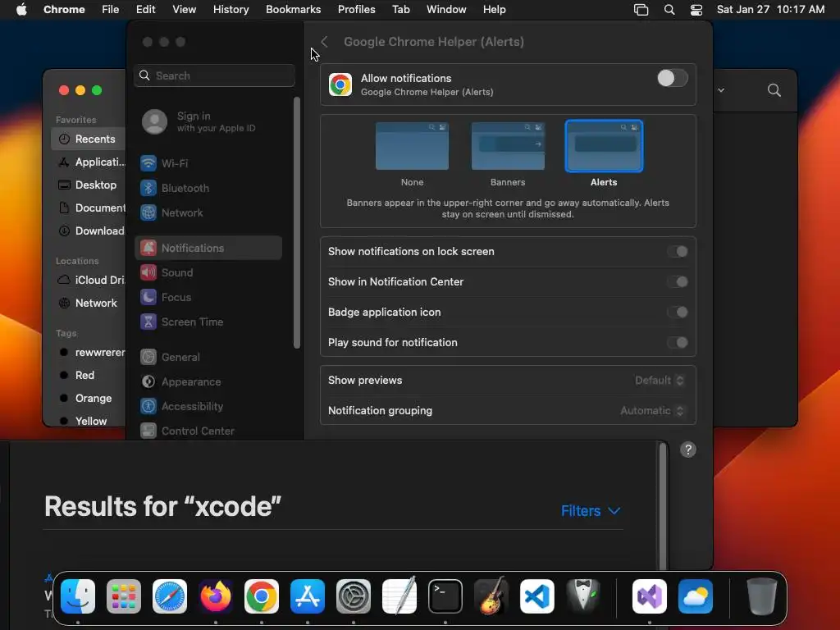The image size is (840, 630).
Task: Open Network settings in Settings sidebar
Action: [x=208, y=212]
